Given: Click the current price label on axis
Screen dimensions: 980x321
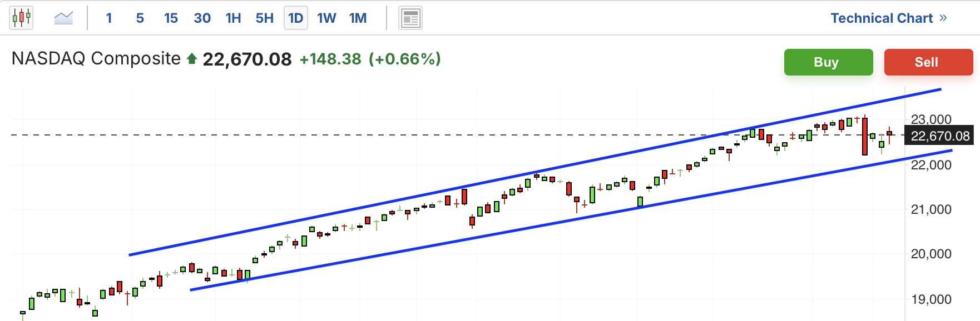Looking at the screenshot, I should pos(940,136).
